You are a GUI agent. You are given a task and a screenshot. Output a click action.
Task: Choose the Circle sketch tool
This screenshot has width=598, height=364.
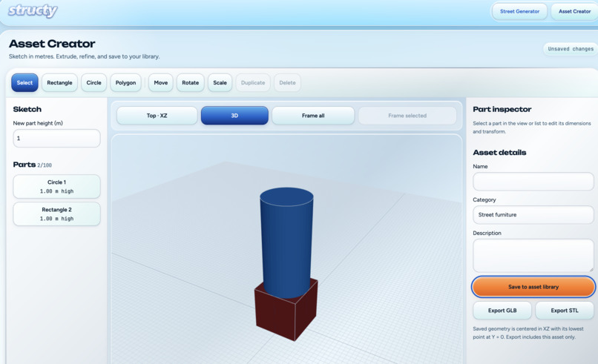93,83
